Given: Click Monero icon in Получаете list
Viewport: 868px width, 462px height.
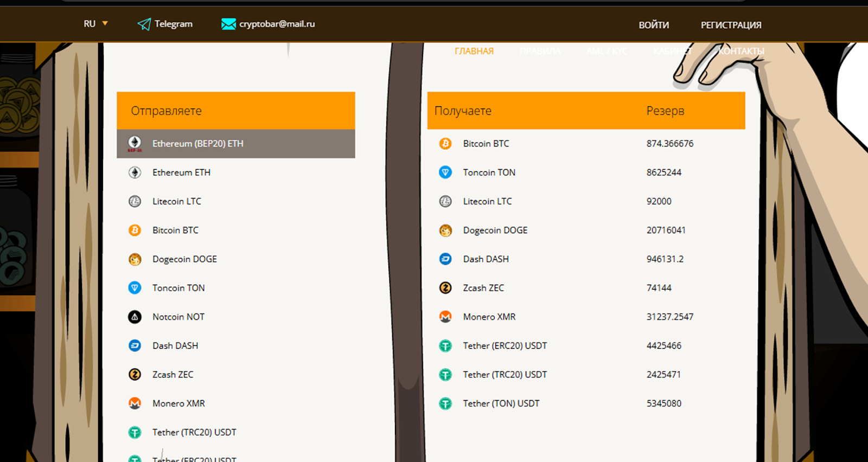Looking at the screenshot, I should coord(445,317).
